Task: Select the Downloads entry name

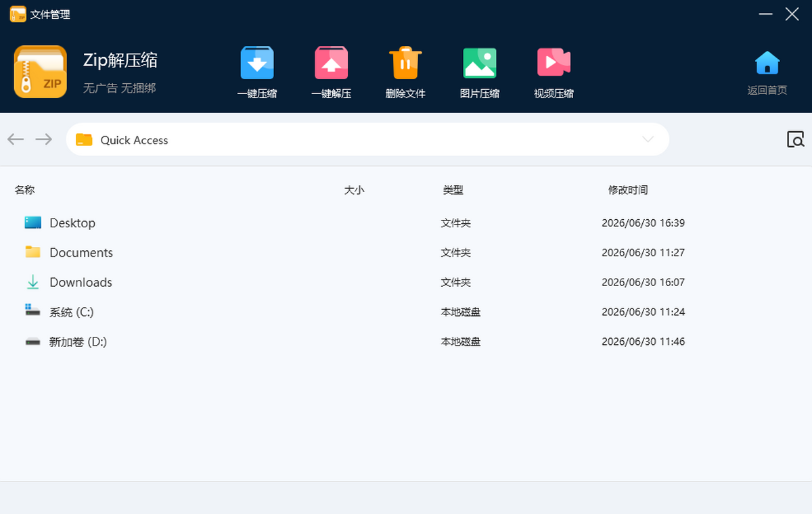Action: coord(81,282)
